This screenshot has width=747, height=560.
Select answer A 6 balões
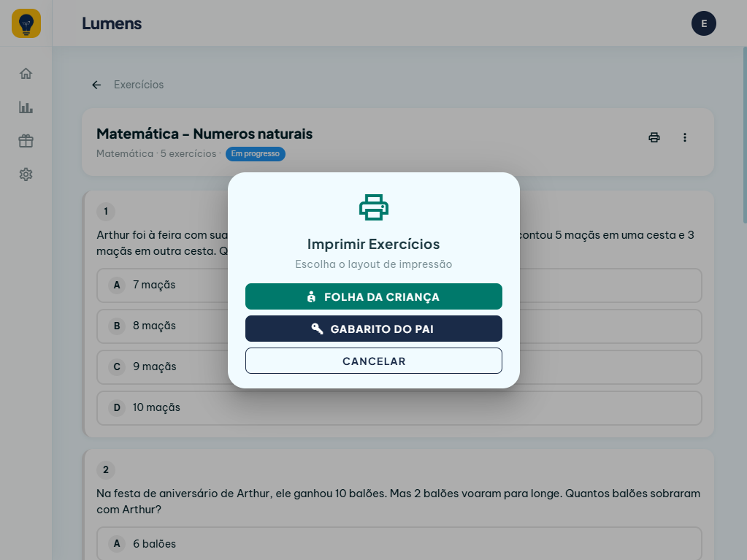399,543
